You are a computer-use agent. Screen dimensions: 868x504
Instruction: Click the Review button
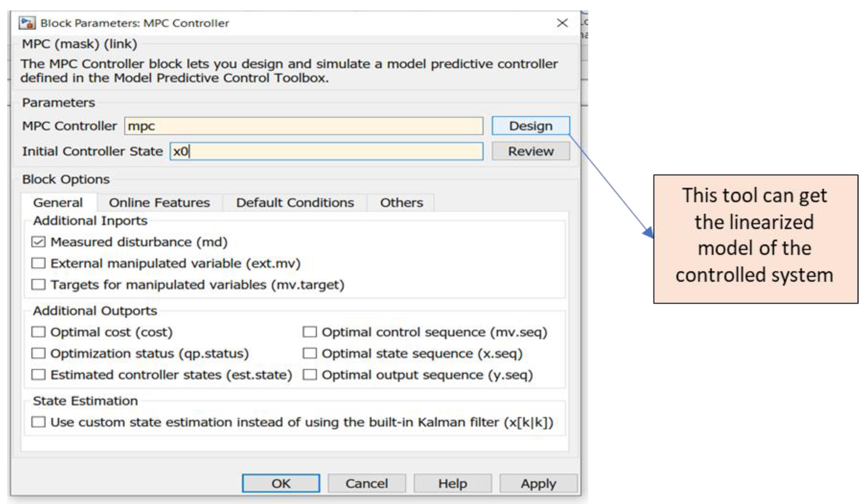click(x=530, y=152)
